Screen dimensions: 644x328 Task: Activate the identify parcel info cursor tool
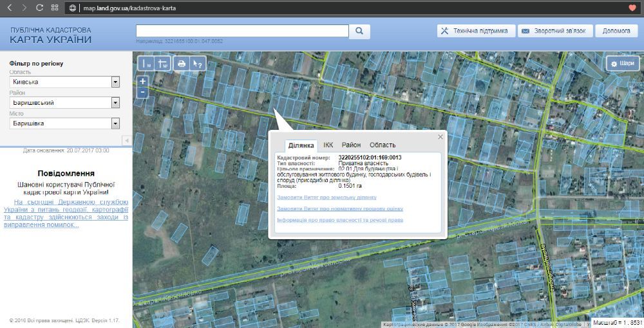click(198, 64)
